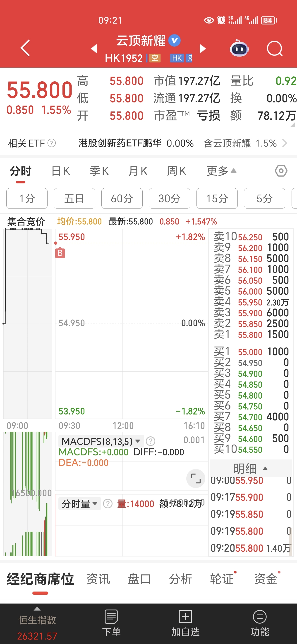The image size is (297, 644).
Task: Open 轮证 warrants tab
Action: point(222,579)
